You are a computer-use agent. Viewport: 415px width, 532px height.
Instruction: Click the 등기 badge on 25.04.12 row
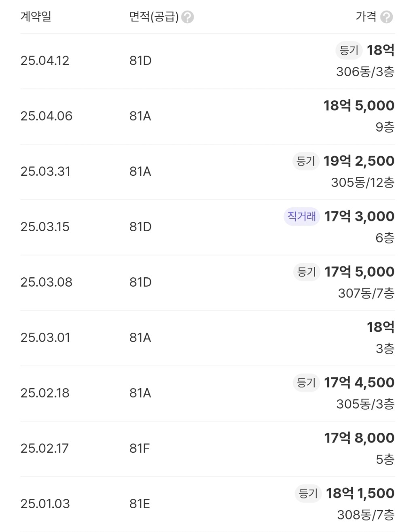coord(349,51)
